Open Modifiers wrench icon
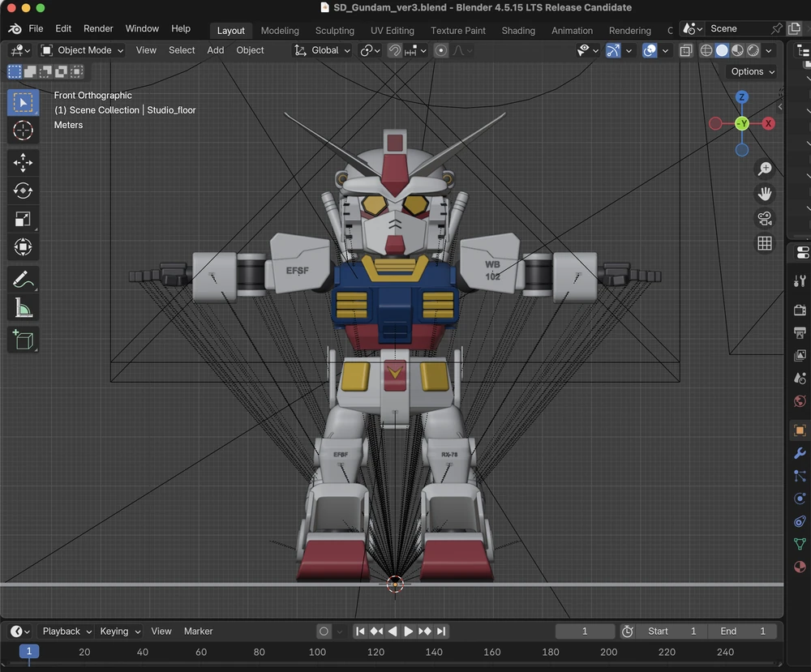Image resolution: width=811 pixels, height=672 pixels. click(x=800, y=453)
